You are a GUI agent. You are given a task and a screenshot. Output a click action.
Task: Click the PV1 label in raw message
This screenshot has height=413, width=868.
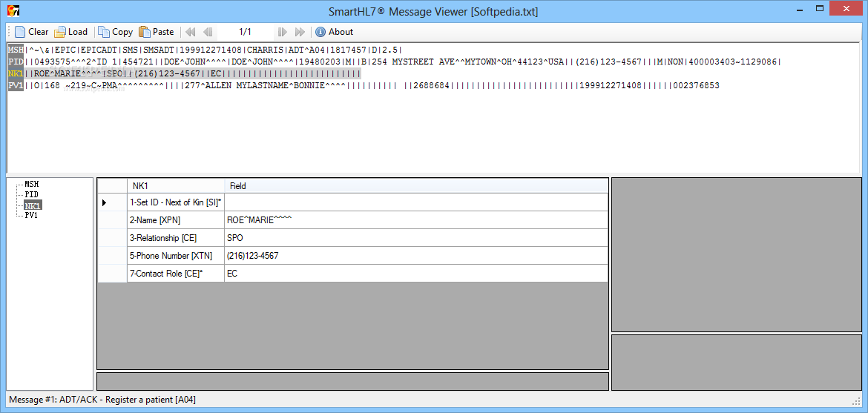pyautogui.click(x=16, y=85)
